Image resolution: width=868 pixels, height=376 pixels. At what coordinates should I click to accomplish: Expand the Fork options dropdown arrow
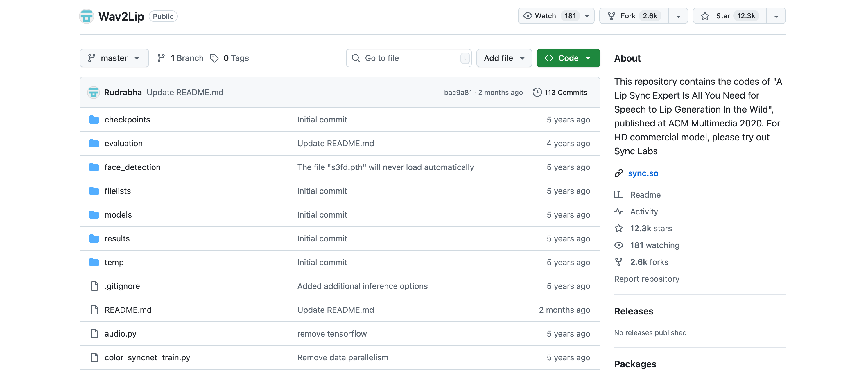678,16
